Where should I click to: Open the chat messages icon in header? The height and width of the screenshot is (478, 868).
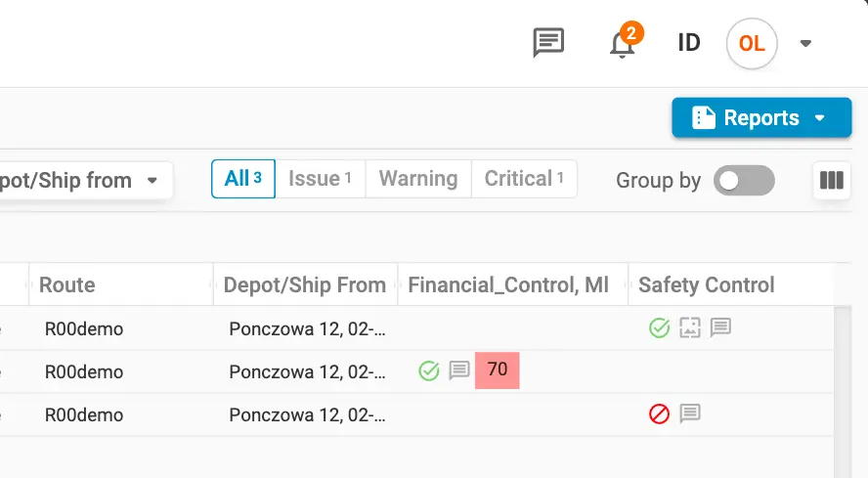pyautogui.click(x=548, y=43)
